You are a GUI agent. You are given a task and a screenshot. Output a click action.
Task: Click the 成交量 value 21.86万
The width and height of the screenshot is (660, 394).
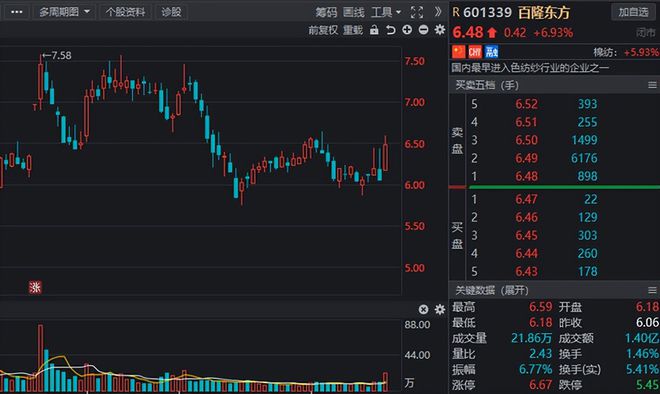point(531,338)
